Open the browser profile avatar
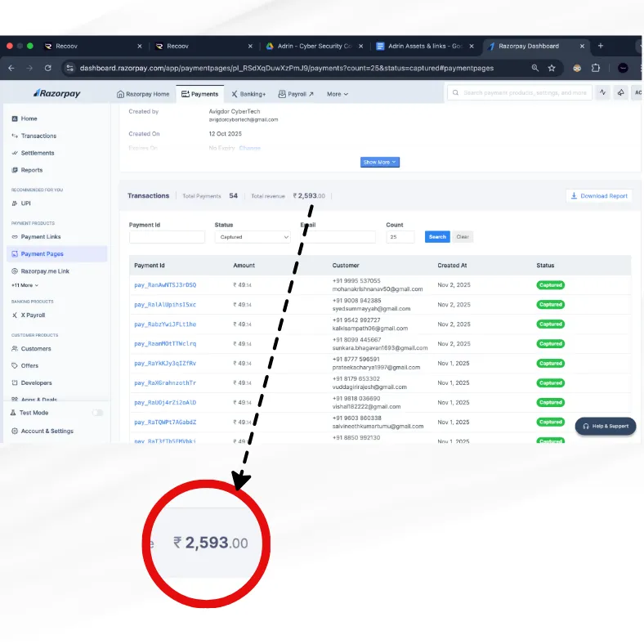 [623, 68]
